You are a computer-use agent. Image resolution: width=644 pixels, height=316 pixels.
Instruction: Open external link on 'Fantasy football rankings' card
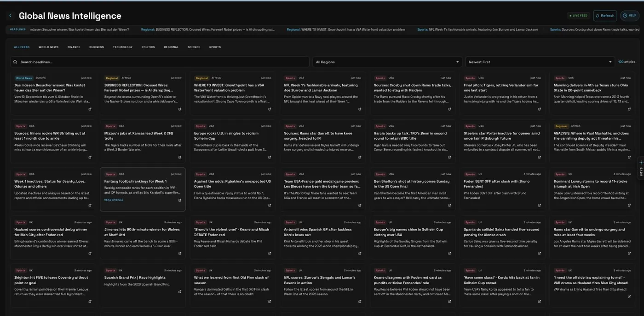tap(180, 200)
